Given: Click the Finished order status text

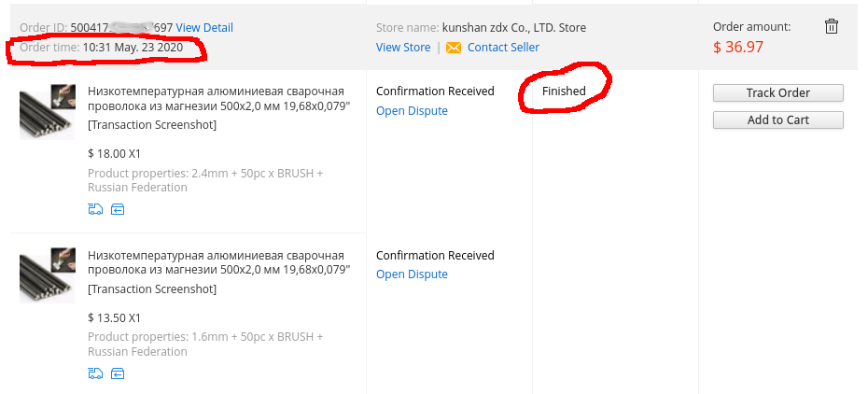Looking at the screenshot, I should tap(564, 91).
